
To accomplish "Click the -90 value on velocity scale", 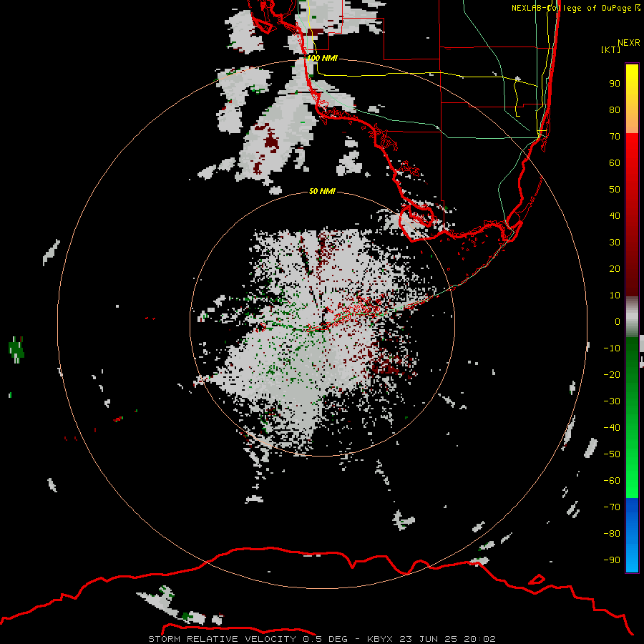I will point(612,560).
